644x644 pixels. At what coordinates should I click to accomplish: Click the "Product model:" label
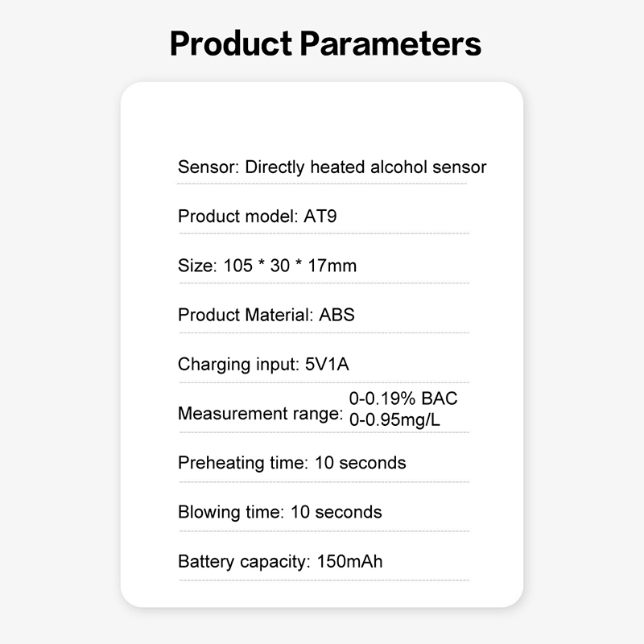click(x=238, y=217)
